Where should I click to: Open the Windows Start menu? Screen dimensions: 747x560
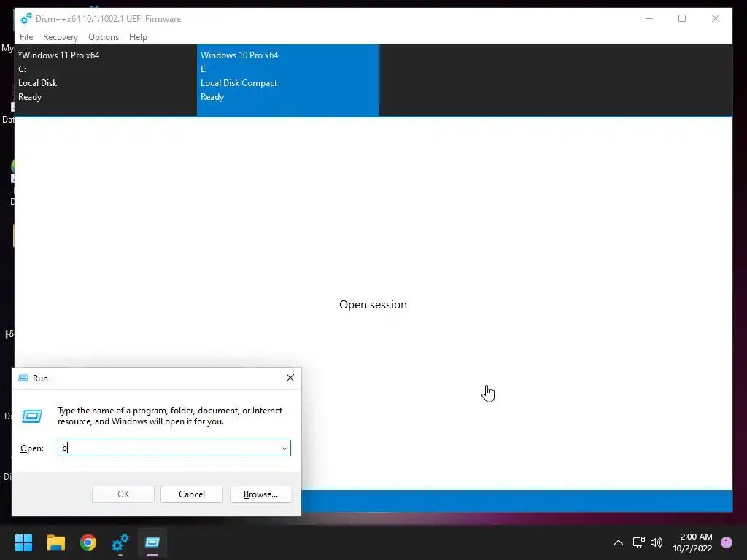click(23, 542)
